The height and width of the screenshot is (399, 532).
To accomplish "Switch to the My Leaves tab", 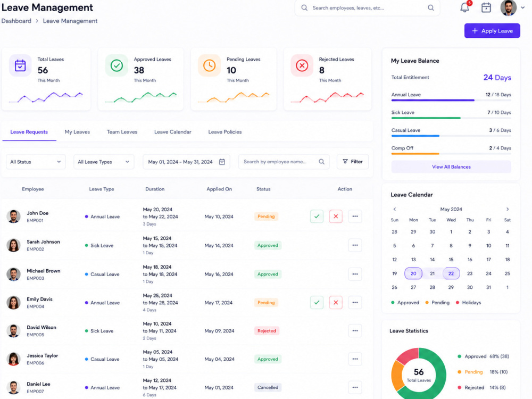I will pos(77,132).
